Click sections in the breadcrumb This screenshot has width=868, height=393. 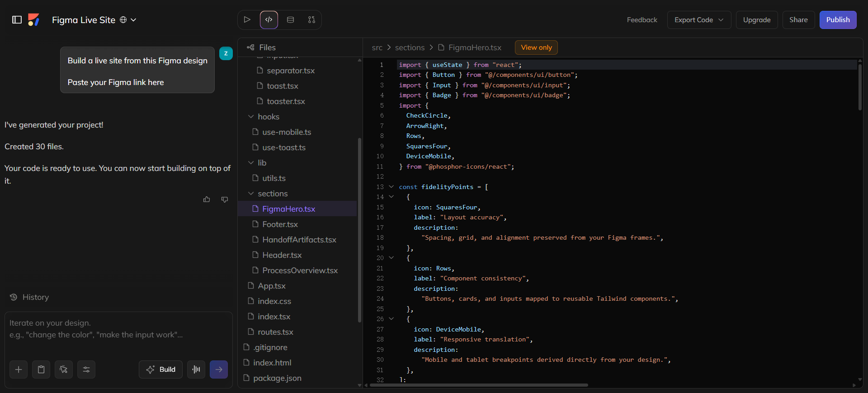410,47
